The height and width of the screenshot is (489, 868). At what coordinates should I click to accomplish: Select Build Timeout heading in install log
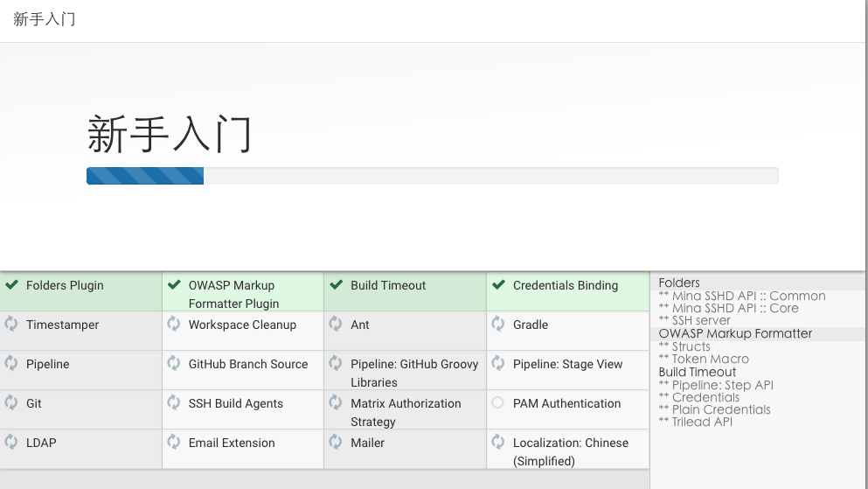698,372
